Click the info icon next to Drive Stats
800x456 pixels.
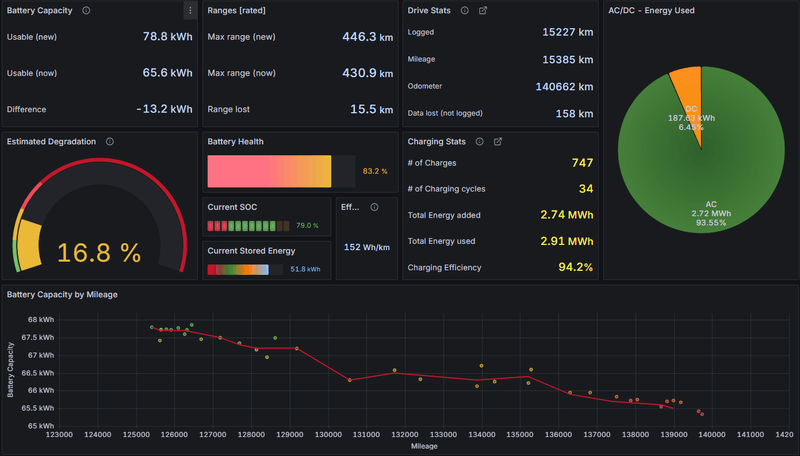click(465, 10)
